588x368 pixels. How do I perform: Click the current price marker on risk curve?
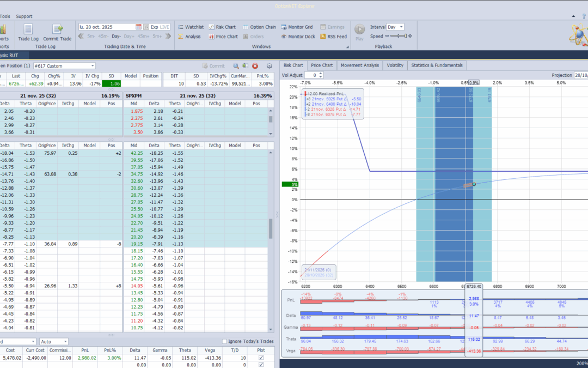[474, 184]
